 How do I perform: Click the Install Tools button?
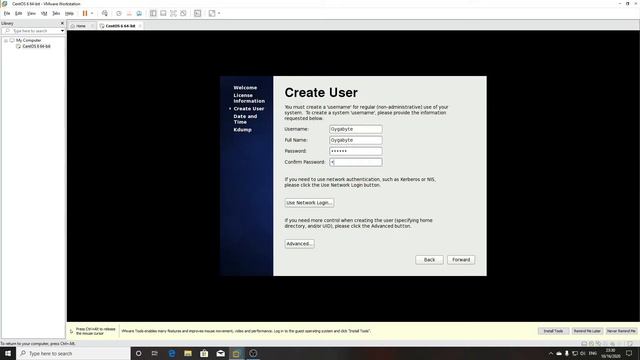point(553,331)
